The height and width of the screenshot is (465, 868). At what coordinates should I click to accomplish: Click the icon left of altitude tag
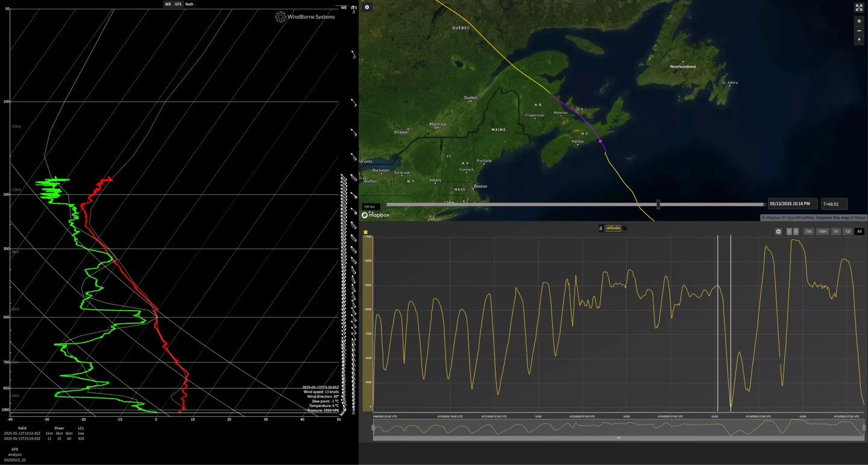click(600, 228)
